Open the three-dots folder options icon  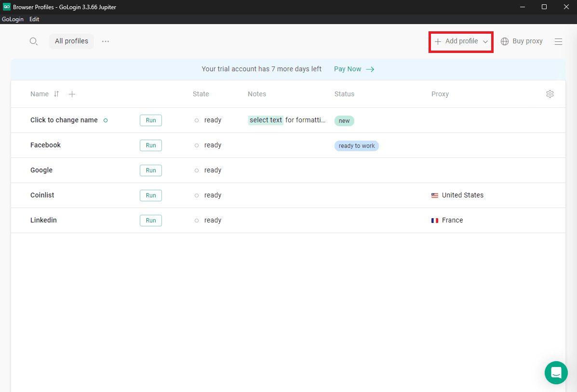106,41
